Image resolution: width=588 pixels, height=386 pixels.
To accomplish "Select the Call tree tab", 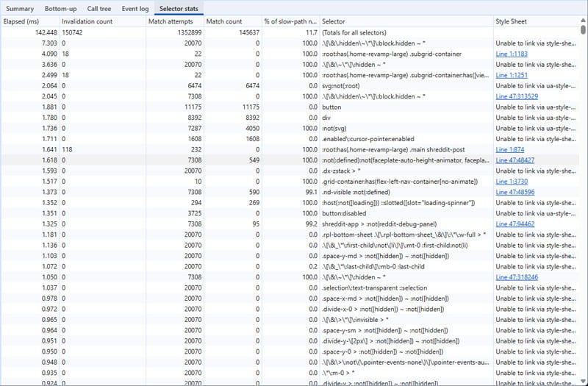I will tap(99, 8).
